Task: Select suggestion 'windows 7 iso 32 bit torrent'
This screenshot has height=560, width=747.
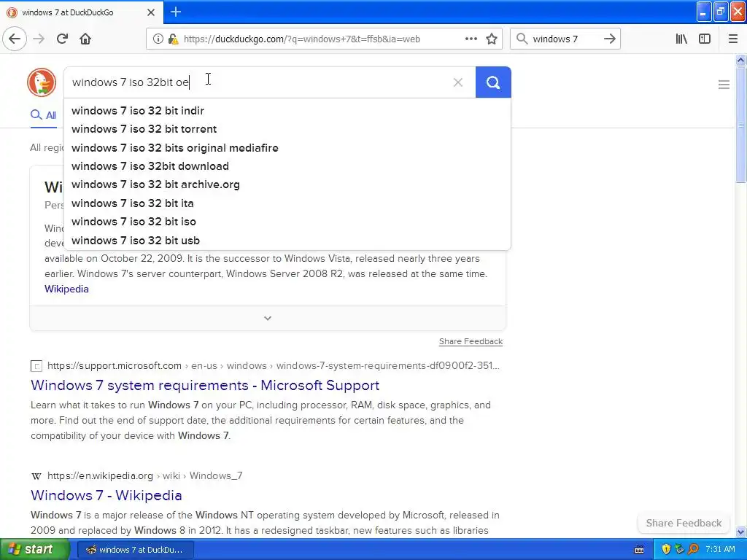Action: pos(287,129)
